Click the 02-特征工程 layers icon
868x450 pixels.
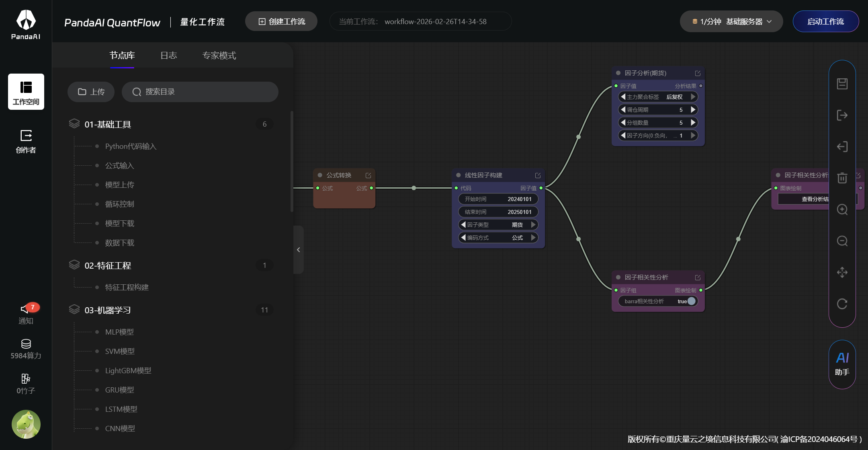tap(74, 265)
